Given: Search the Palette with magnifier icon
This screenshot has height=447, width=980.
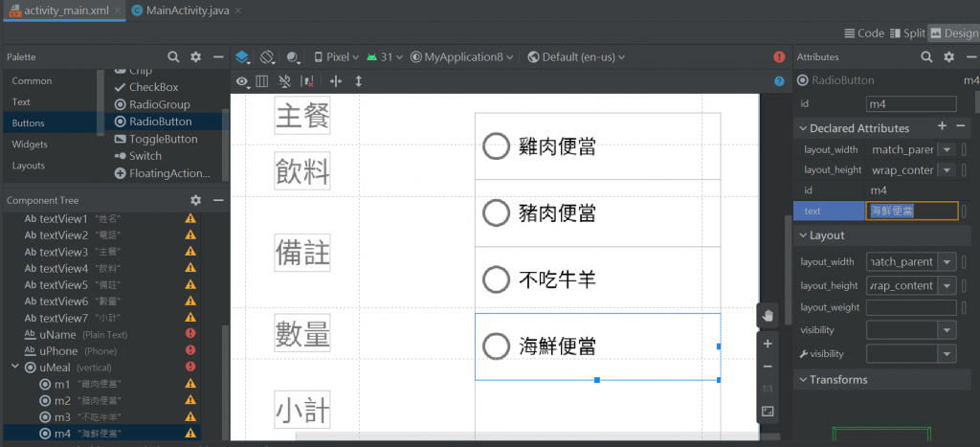Looking at the screenshot, I should [x=174, y=56].
